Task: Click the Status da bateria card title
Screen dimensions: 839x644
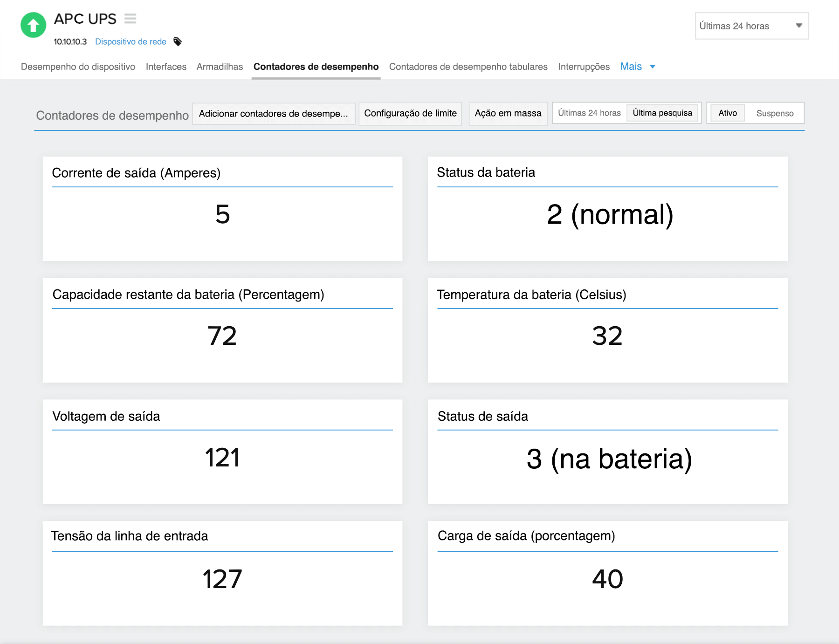Action: tap(486, 172)
